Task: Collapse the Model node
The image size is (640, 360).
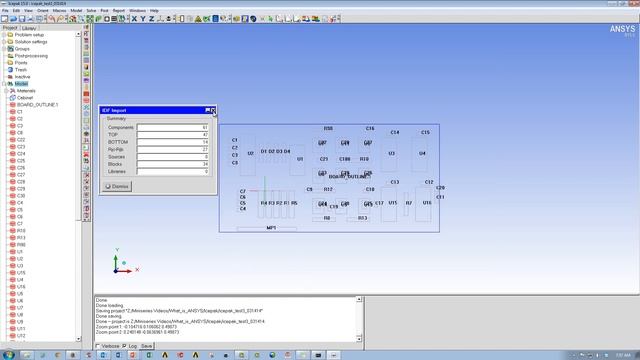Action: point(4,84)
